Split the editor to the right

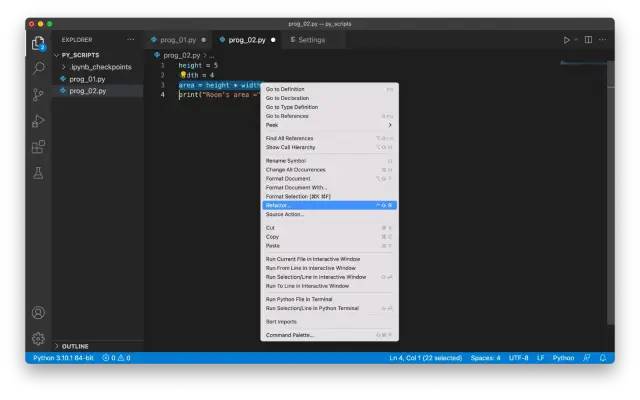(x=588, y=40)
